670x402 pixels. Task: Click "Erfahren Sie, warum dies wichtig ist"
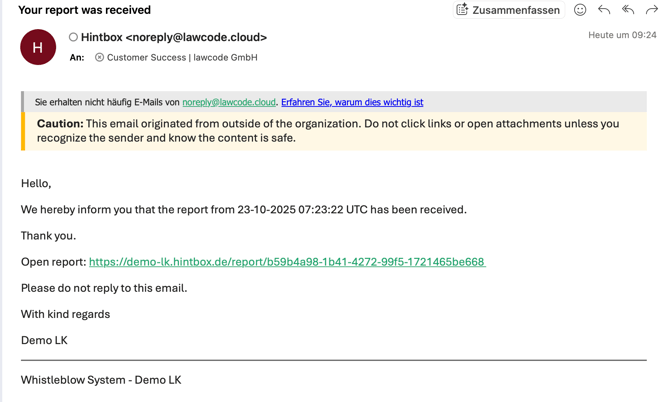click(x=352, y=102)
